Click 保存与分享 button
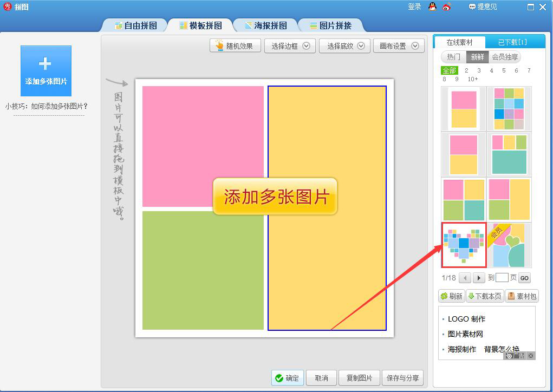 402,378
